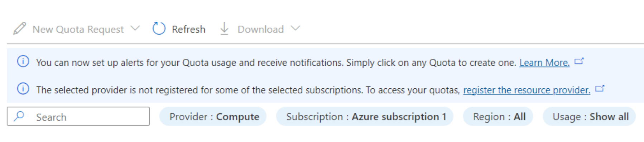644x142 pixels.
Task: Click the info icon beside provider registration message
Action: coord(23,89)
